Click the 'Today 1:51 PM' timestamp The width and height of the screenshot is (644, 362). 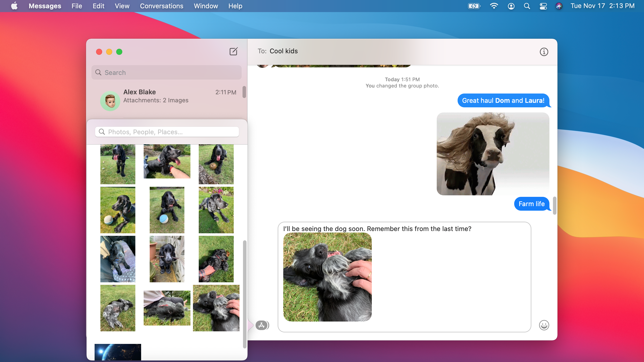point(402,79)
